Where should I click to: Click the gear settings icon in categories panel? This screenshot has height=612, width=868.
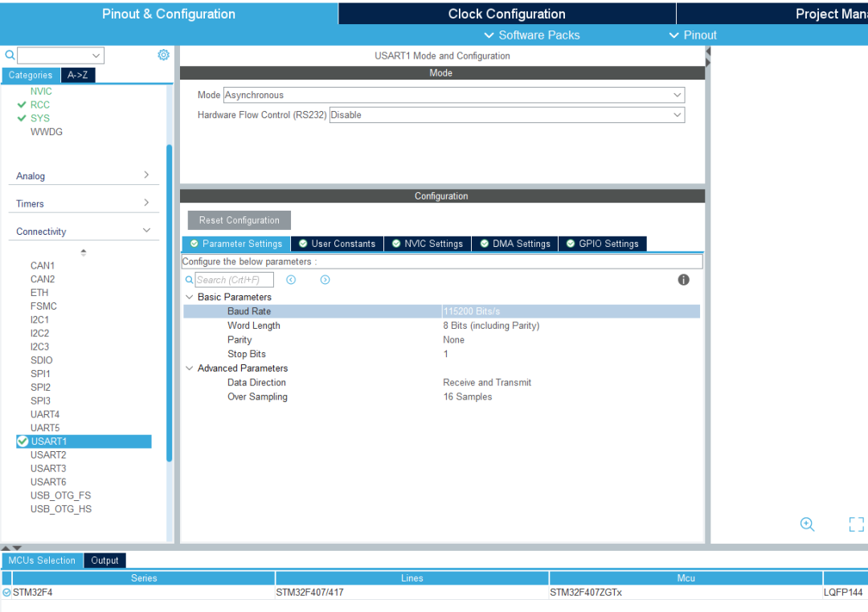click(163, 55)
